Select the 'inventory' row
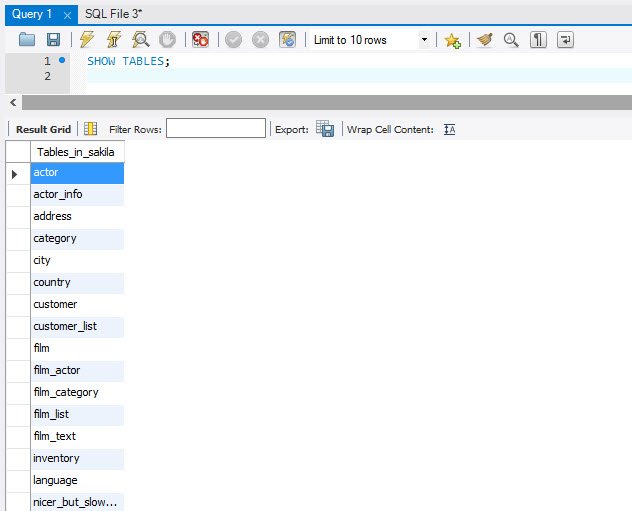This screenshot has width=632, height=511. click(77, 459)
